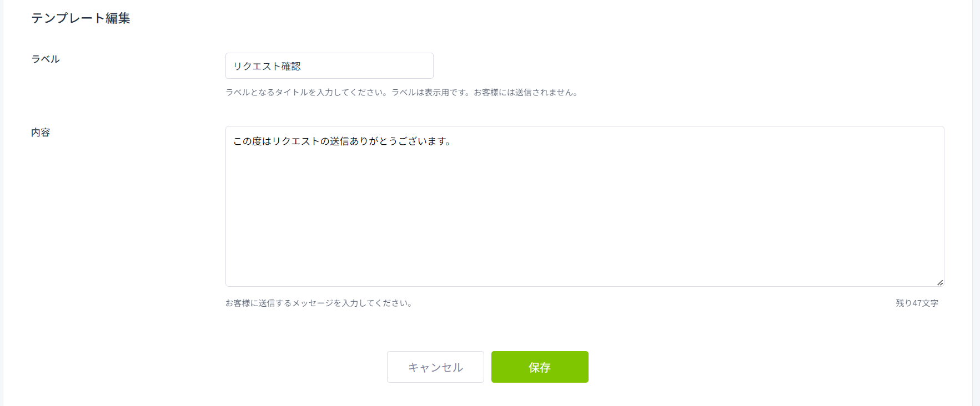
Task: Click the ラベル field label text
Action: pos(46,59)
